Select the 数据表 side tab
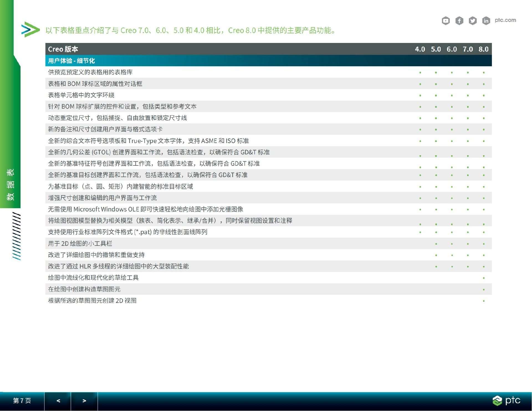Viewport: 532px width, 411px height. [x=10, y=184]
